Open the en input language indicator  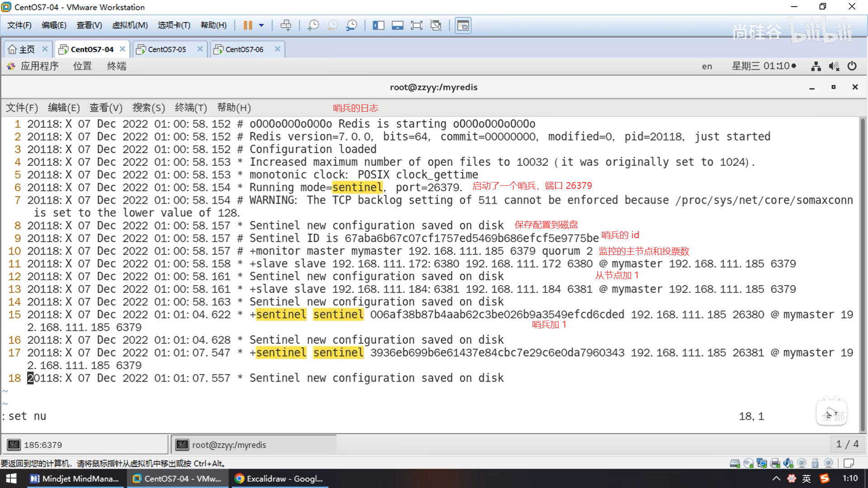(707, 66)
